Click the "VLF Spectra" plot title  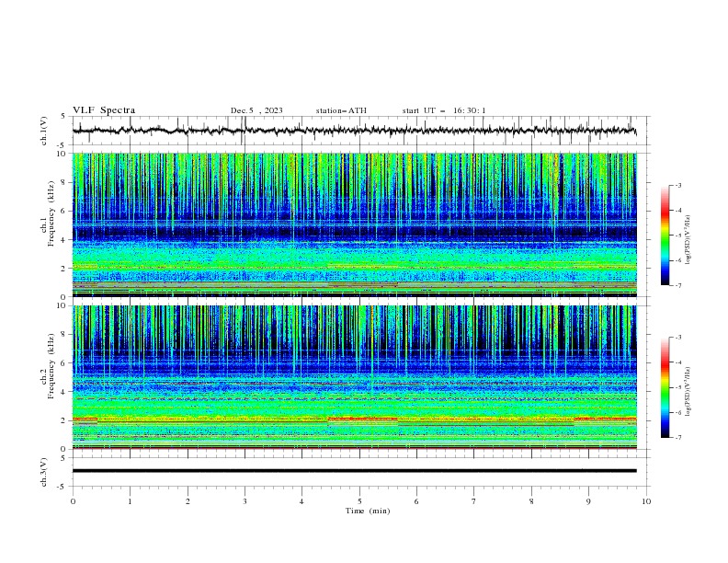(104, 110)
